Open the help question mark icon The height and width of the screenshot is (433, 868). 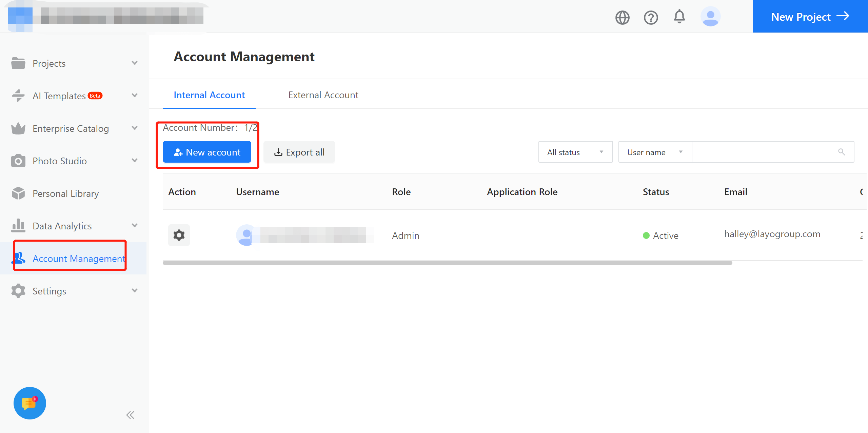click(651, 17)
